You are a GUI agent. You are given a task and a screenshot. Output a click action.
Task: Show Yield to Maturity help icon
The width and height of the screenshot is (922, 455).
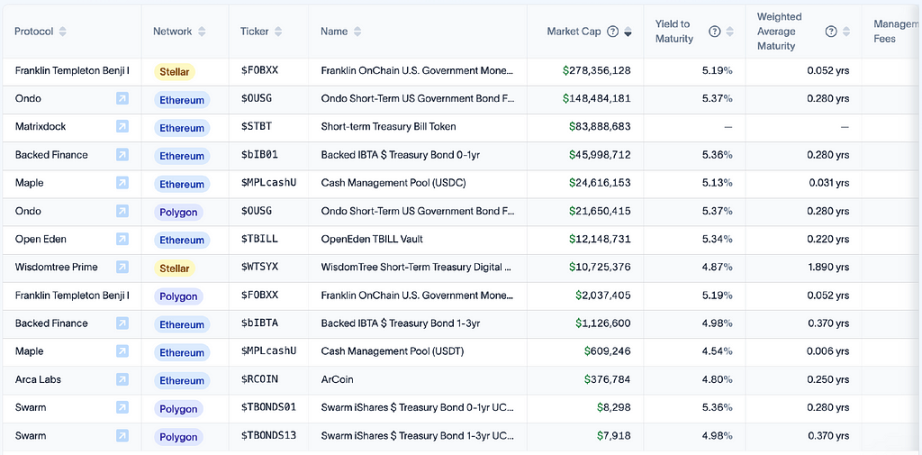coord(714,32)
